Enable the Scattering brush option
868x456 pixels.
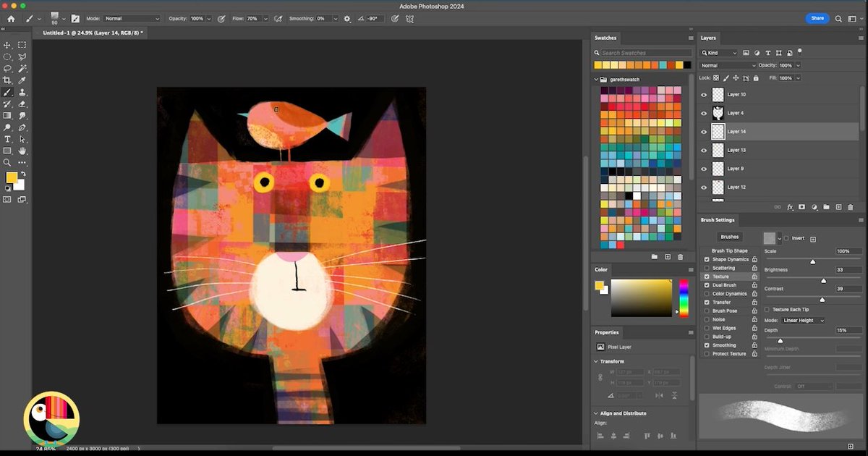pos(707,268)
